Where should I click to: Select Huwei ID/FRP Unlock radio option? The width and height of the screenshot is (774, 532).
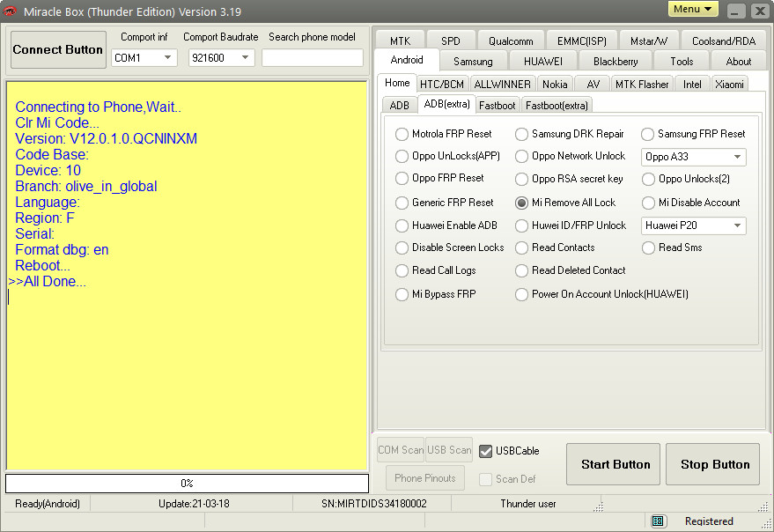coord(571,225)
